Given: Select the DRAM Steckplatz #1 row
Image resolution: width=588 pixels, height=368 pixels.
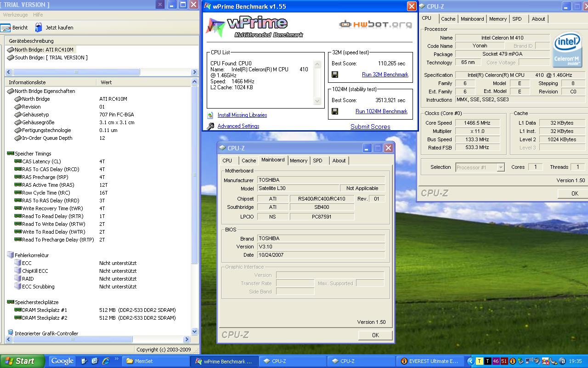Looking at the screenshot, I should click(x=97, y=310).
